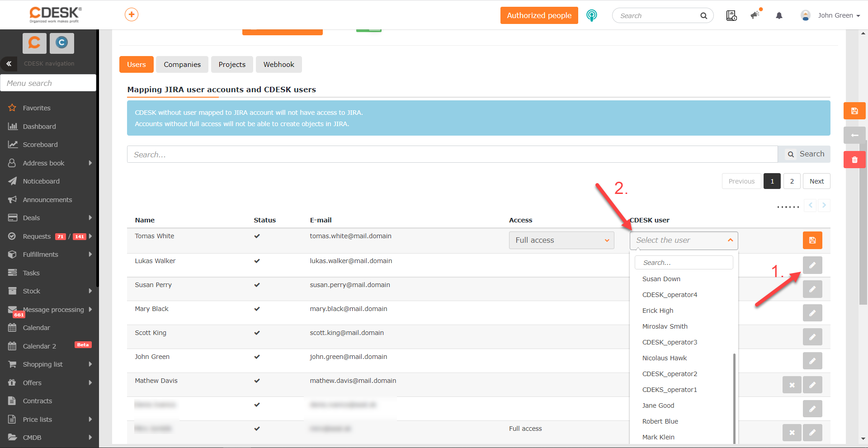The image size is (868, 448).
Task: Choose Nicolaus Hawk from user list
Action: pos(665,358)
